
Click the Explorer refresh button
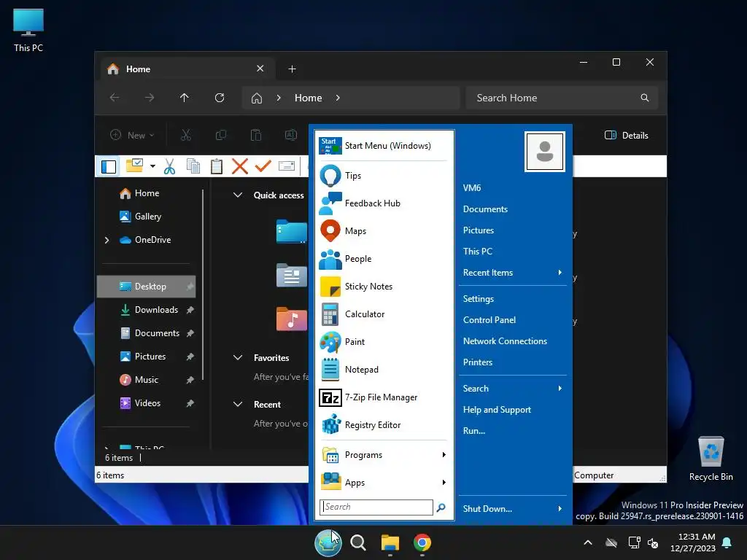(219, 98)
